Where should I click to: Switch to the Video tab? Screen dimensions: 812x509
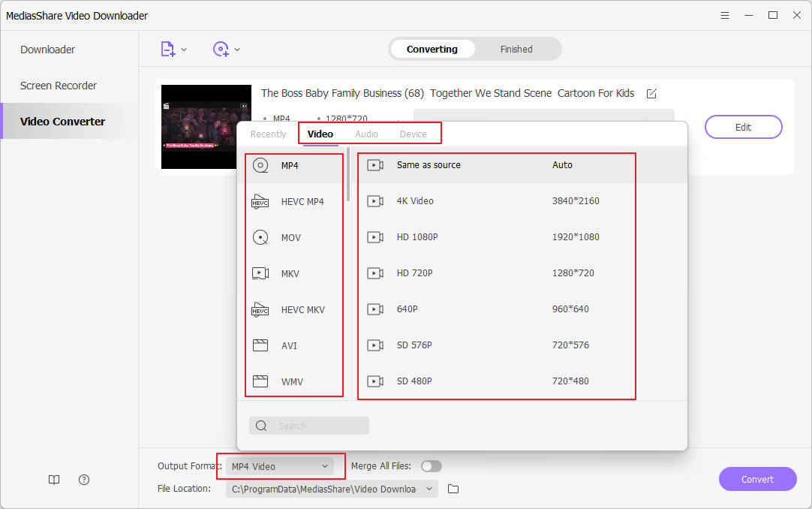tap(320, 134)
